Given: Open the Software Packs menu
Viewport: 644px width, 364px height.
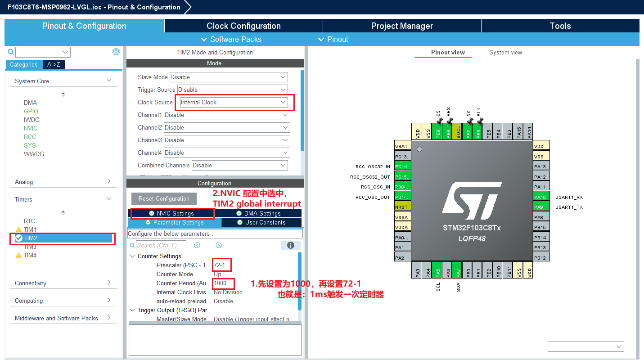Looking at the screenshot, I should pos(231,39).
